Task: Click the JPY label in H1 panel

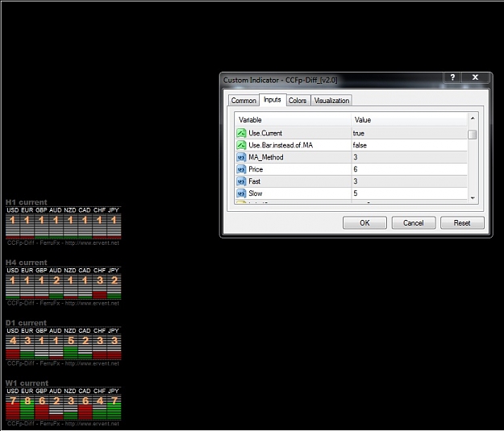Action: [114, 210]
